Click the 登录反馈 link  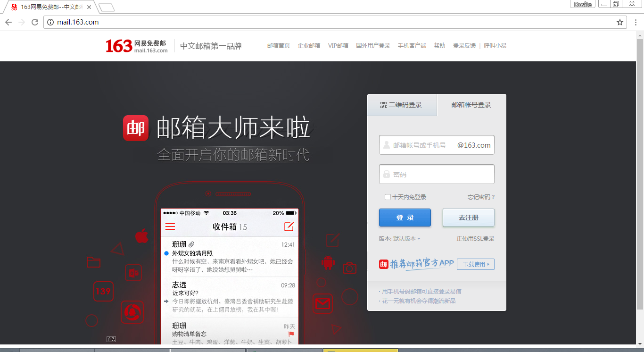[x=464, y=46]
